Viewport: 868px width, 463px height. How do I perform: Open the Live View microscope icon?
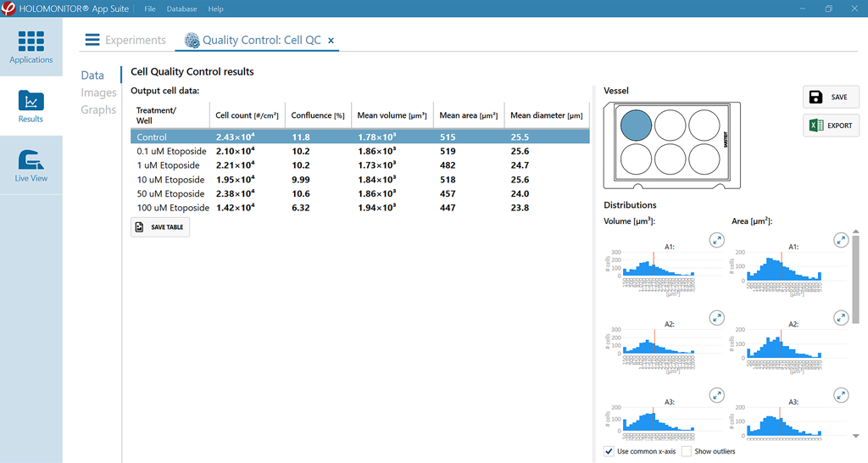[31, 159]
